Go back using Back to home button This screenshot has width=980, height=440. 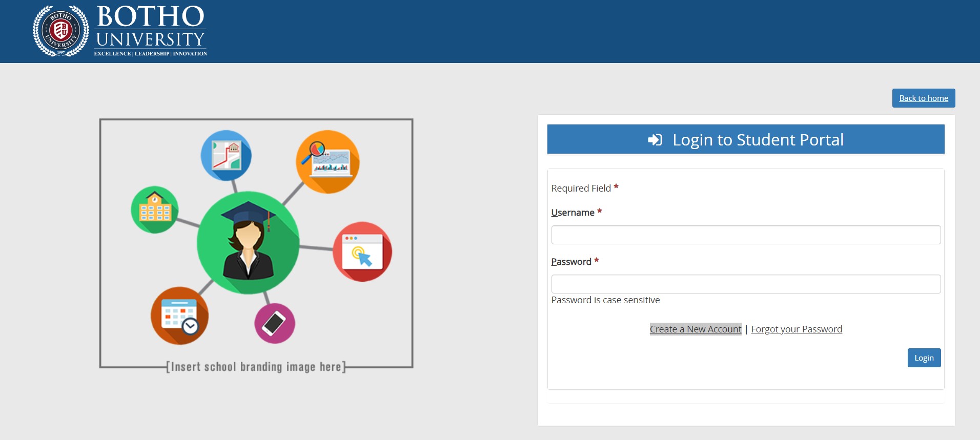point(923,98)
